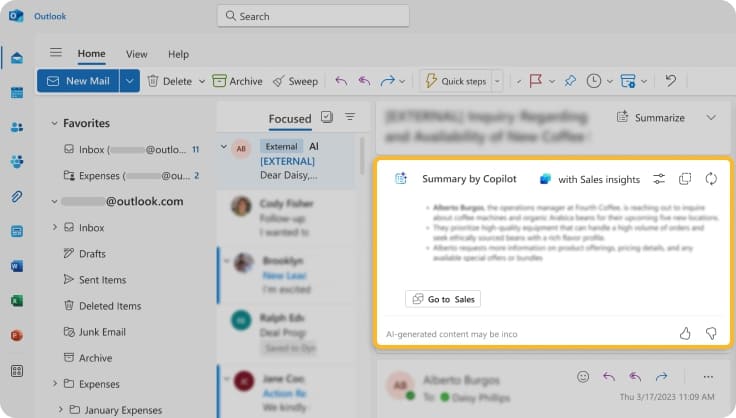Click the move-to calendar ribbon icon
This screenshot has width=736, height=418.
pos(628,81)
